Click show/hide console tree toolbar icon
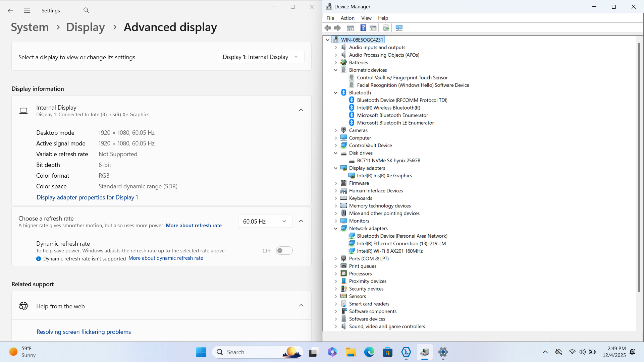Screen dimensions: 644x362 click(x=350, y=28)
